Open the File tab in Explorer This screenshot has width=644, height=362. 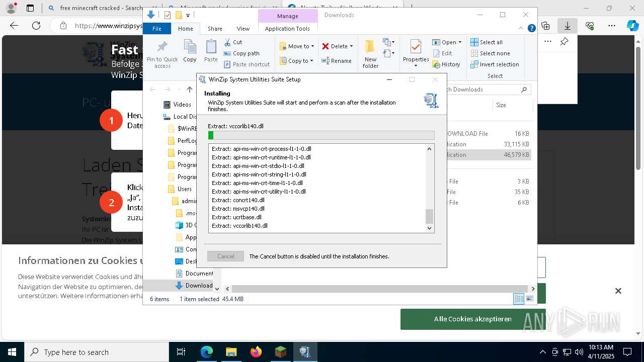[x=157, y=29]
